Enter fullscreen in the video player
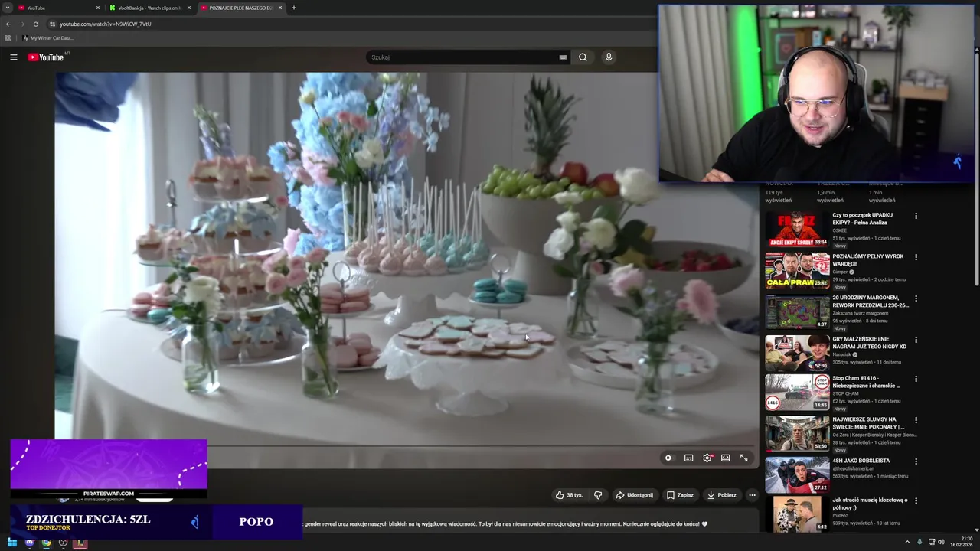The image size is (980, 551). (743, 458)
